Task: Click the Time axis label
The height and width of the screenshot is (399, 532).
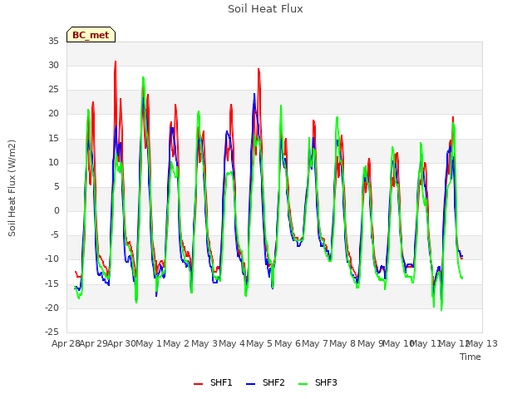Action: (x=470, y=357)
